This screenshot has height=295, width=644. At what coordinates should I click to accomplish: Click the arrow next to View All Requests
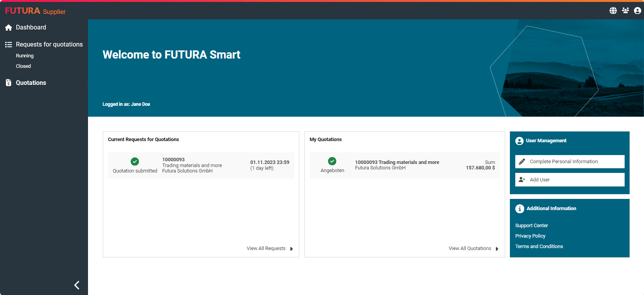click(292, 249)
